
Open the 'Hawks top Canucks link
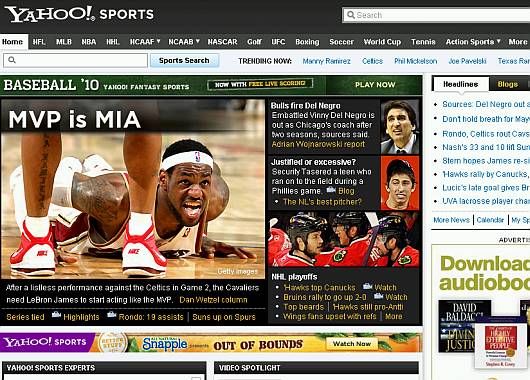[x=320, y=287]
